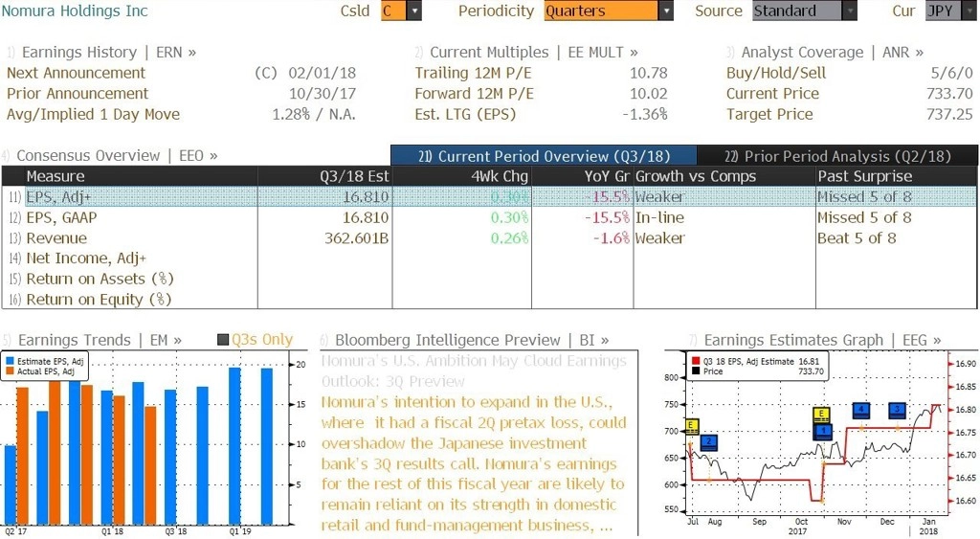The image size is (980, 539).
Task: Click the blue event marker numbered 2
Action: [x=709, y=442]
